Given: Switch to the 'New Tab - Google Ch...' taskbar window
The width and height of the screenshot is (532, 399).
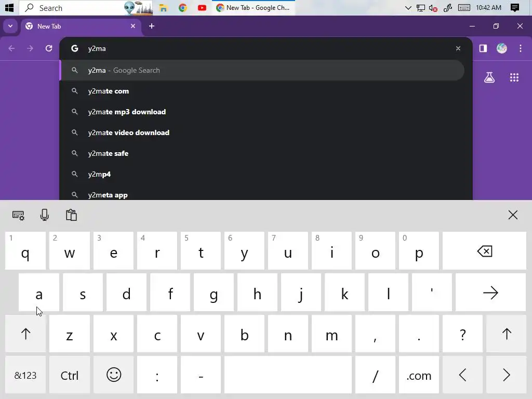Looking at the screenshot, I should pyautogui.click(x=254, y=8).
